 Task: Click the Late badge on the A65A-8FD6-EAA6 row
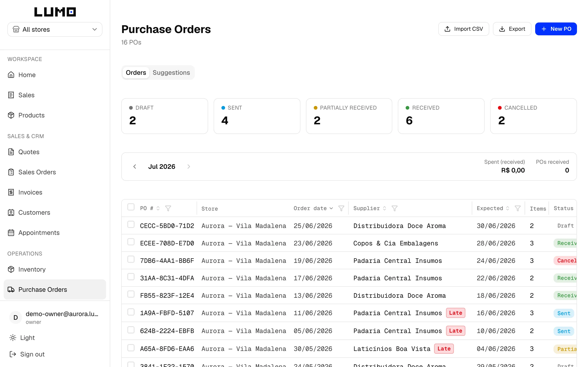coord(444,349)
